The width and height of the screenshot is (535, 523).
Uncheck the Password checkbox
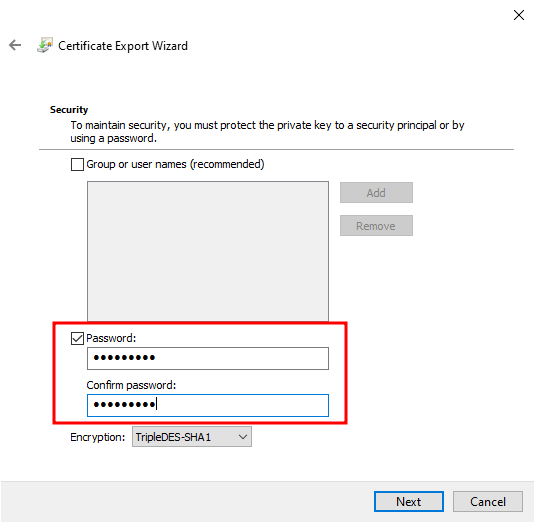(77, 338)
